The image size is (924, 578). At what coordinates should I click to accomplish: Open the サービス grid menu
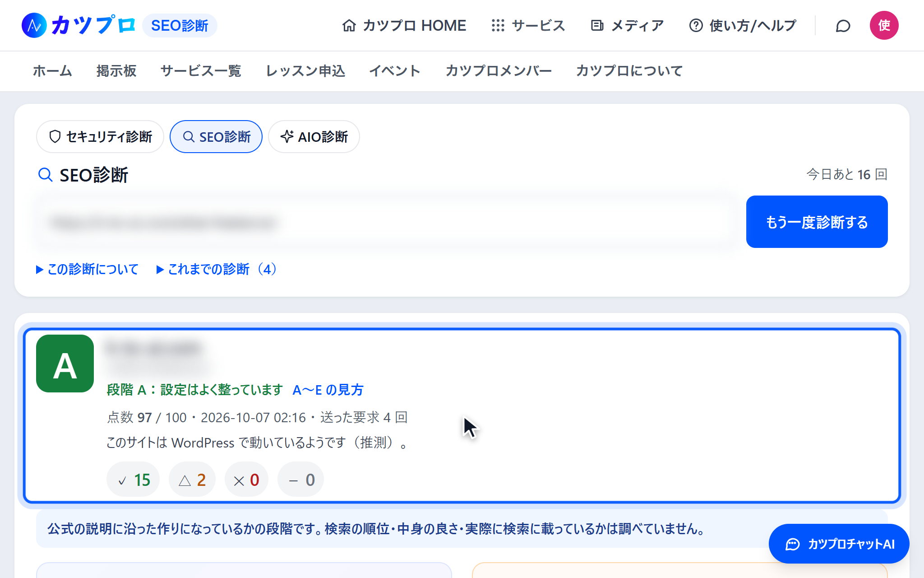click(x=528, y=26)
